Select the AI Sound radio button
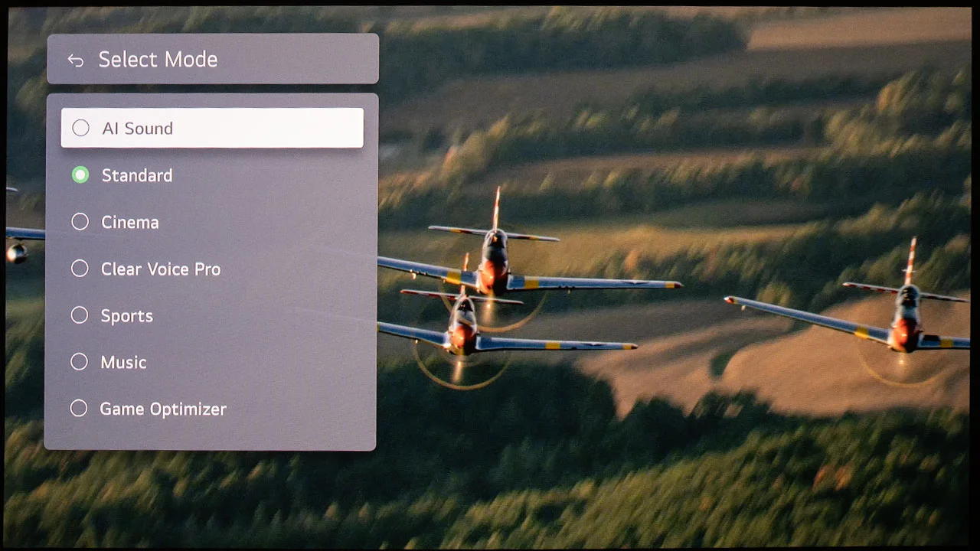This screenshot has height=551, width=980. pos(80,128)
